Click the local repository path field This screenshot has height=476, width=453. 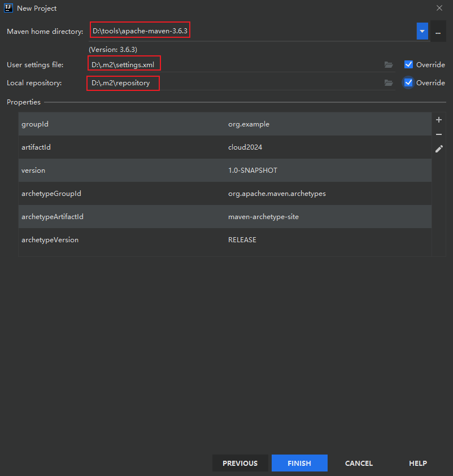point(237,83)
